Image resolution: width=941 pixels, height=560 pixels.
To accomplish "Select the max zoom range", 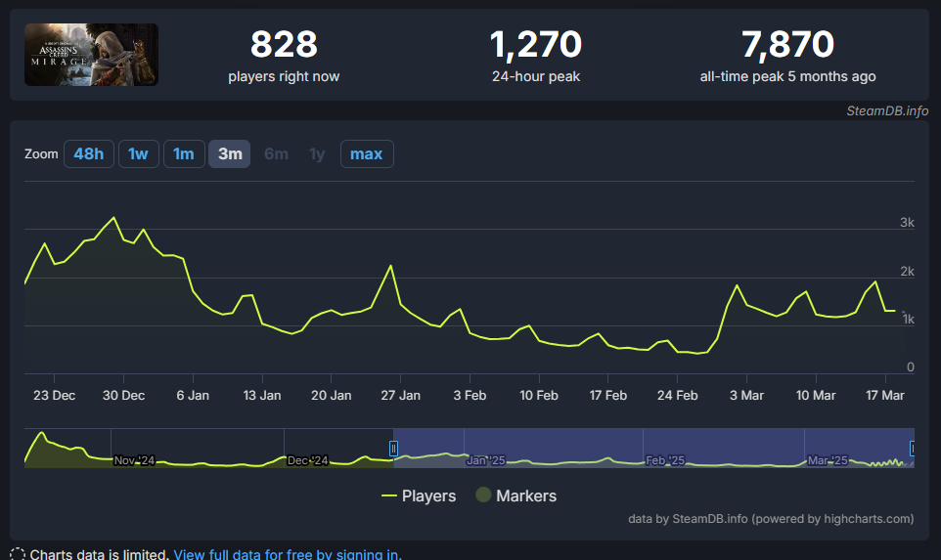I will click(x=367, y=154).
